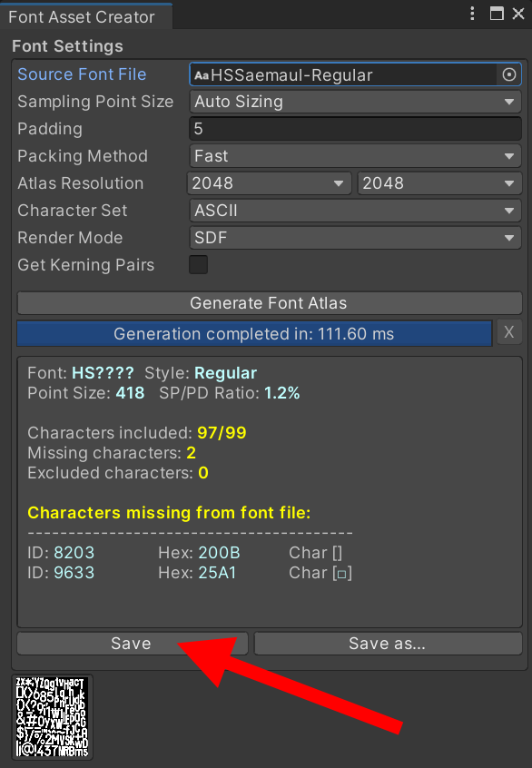
Task: Click the Padding input field
Action: 355,129
